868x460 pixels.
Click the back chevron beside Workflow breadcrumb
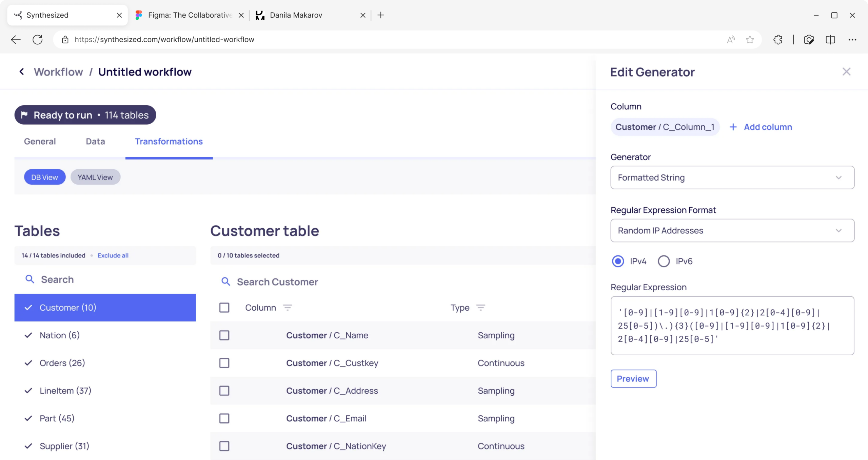22,72
